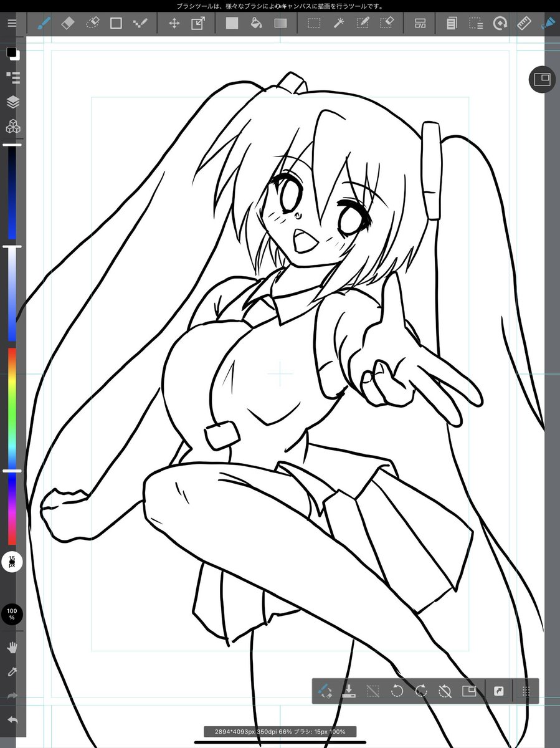The height and width of the screenshot is (748, 560).
Task: Select the Eraser tool
Action: (x=67, y=24)
